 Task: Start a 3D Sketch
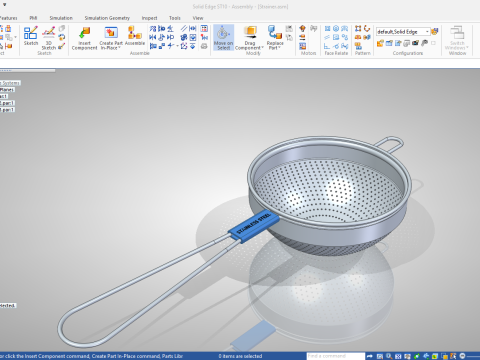click(x=49, y=38)
